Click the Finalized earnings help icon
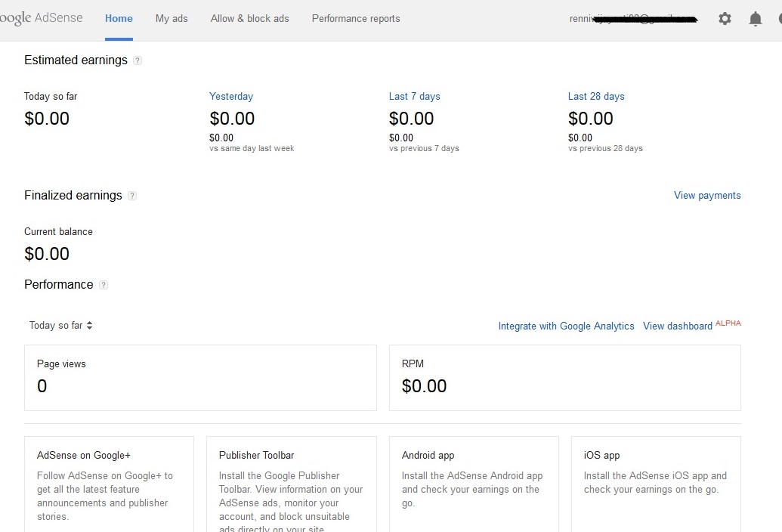Image resolution: width=782 pixels, height=532 pixels. pos(132,196)
